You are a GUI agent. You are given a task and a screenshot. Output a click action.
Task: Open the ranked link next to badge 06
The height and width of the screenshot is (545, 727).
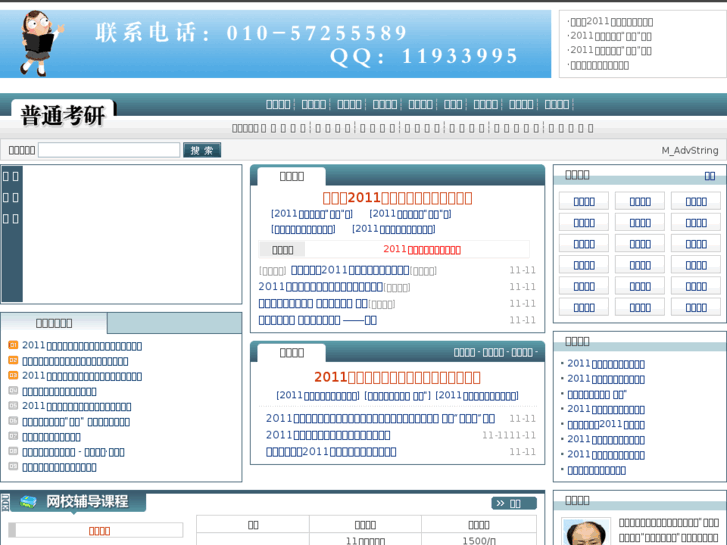pos(76,422)
